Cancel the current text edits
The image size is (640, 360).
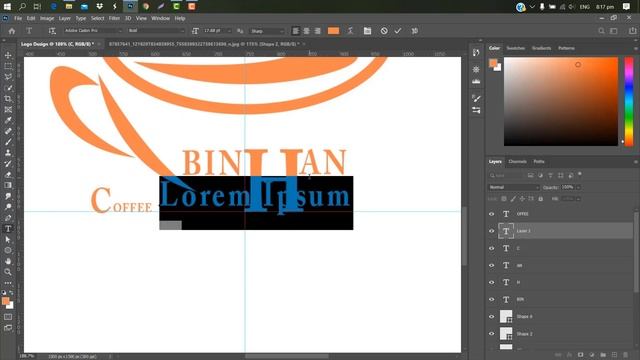384,31
